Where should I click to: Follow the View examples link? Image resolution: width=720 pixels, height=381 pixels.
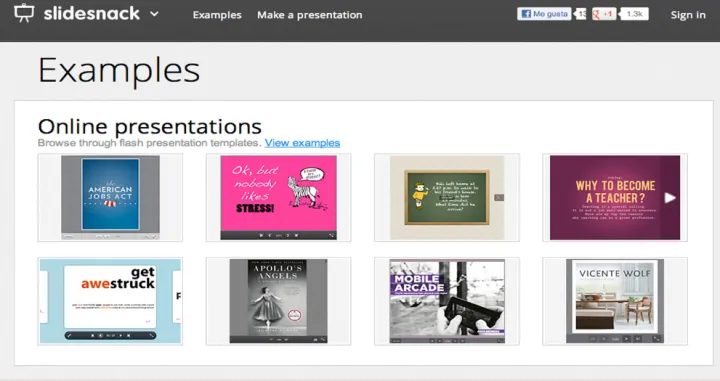(x=302, y=143)
